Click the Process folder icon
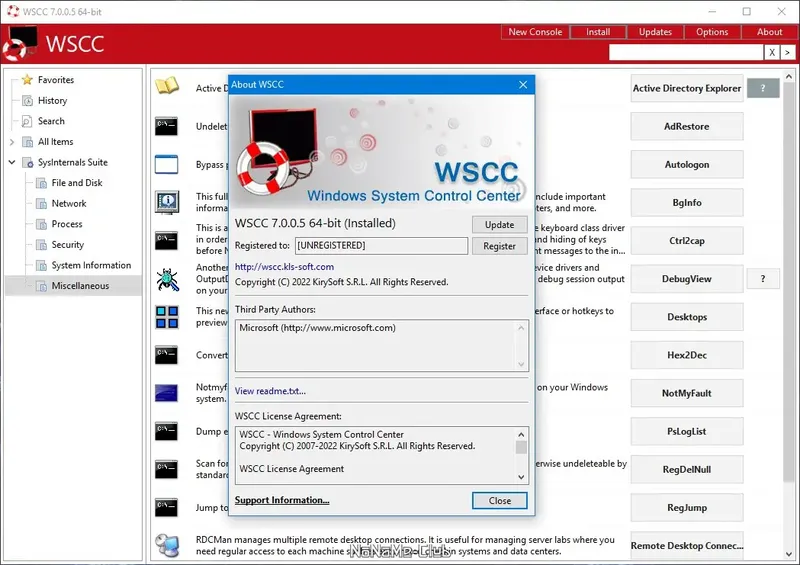This screenshot has height=565, width=800. pyautogui.click(x=41, y=224)
